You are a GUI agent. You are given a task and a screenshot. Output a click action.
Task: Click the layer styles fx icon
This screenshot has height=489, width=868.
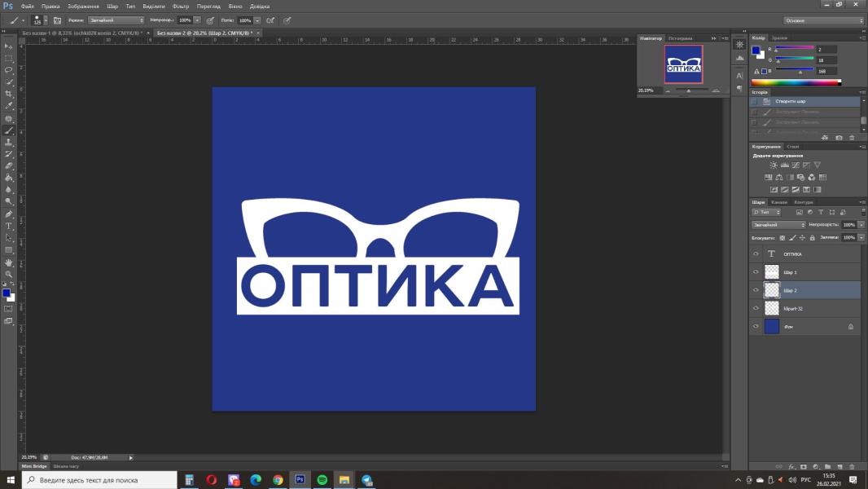coord(791,467)
